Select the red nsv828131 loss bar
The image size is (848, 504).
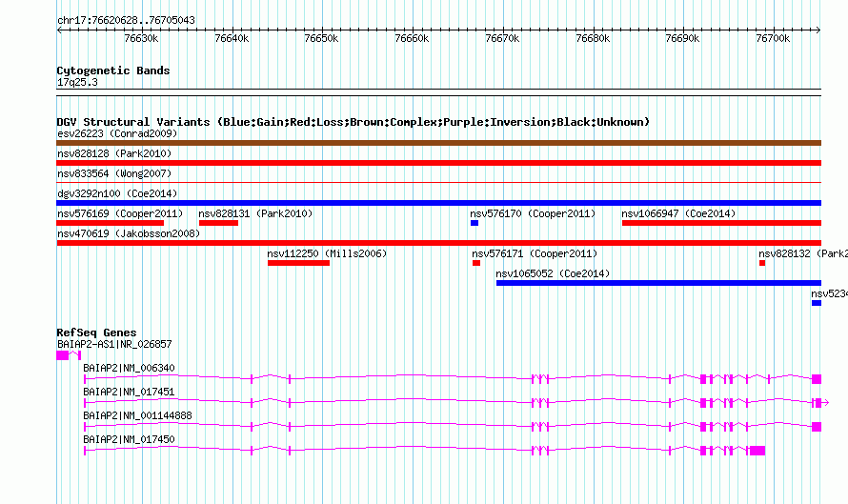click(218, 223)
